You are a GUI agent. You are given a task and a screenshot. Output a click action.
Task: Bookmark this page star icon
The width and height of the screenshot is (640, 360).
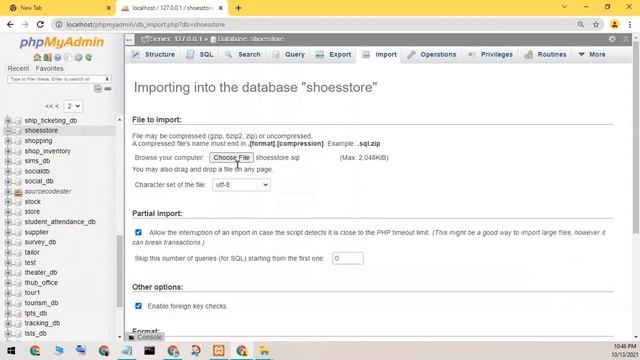(596, 24)
